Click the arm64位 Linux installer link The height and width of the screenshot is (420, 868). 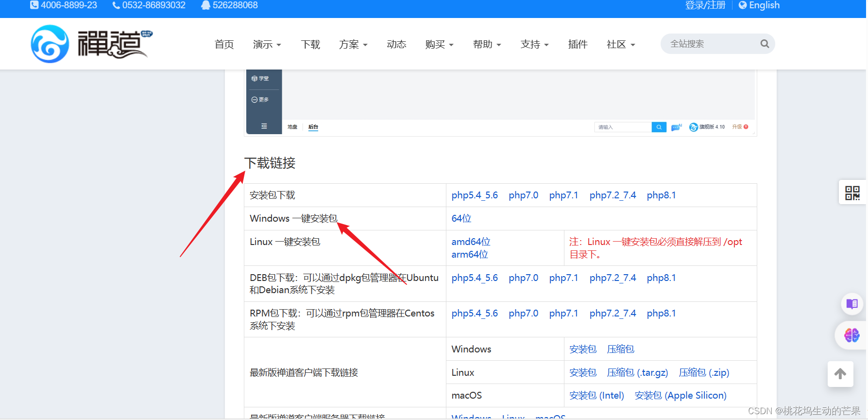pyautogui.click(x=470, y=254)
